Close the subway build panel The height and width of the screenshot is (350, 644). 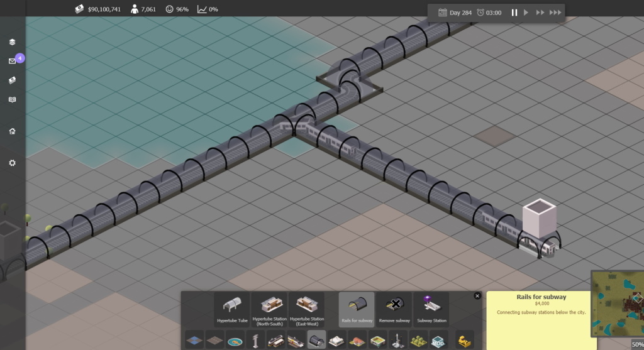tap(477, 296)
